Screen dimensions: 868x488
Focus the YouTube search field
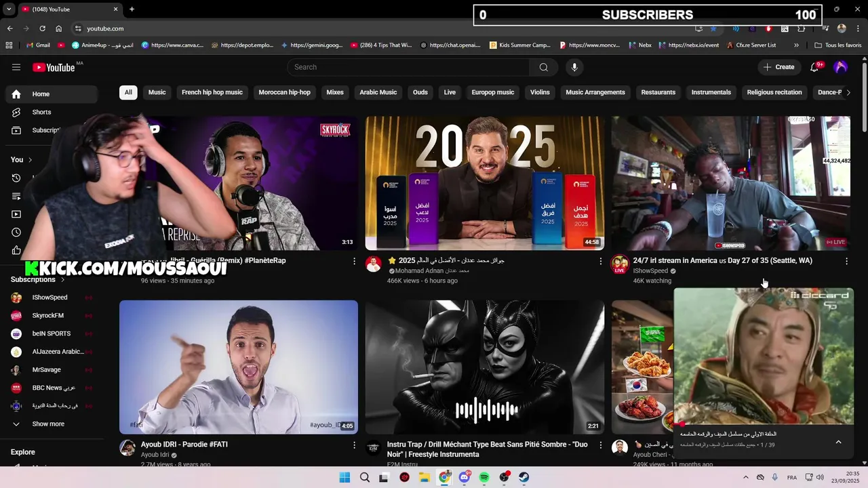pyautogui.click(x=408, y=67)
